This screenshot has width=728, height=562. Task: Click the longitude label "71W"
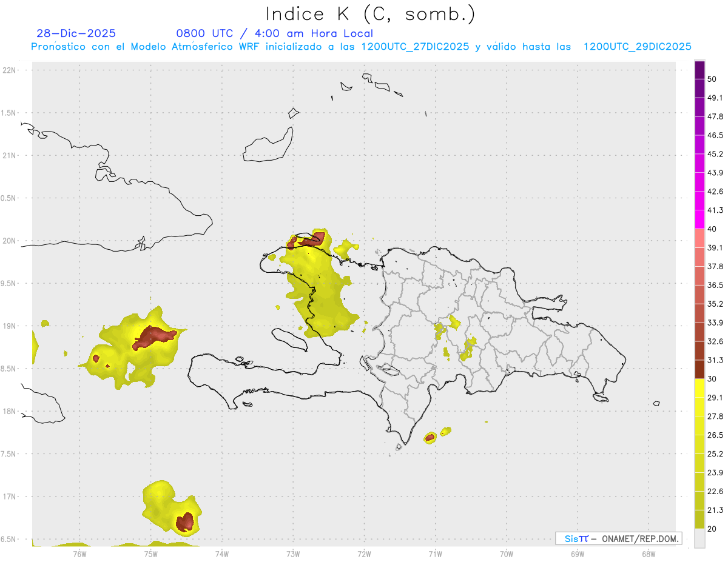click(435, 554)
